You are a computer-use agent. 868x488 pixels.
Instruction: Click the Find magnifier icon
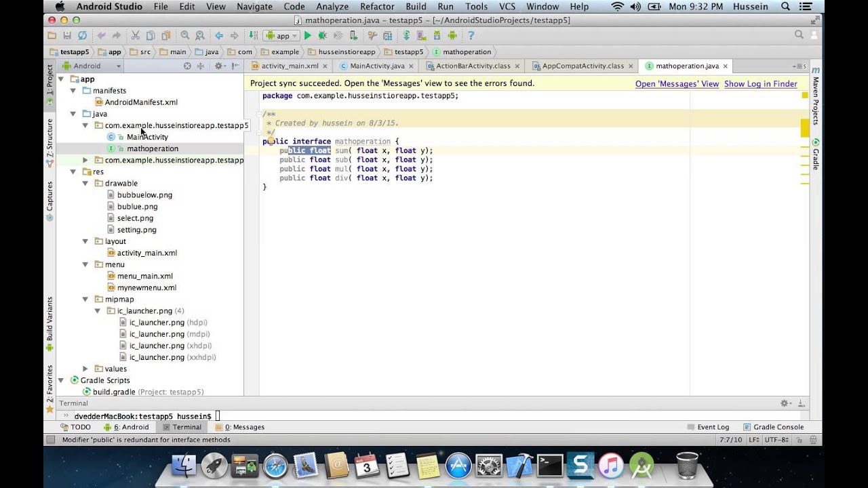[185, 35]
